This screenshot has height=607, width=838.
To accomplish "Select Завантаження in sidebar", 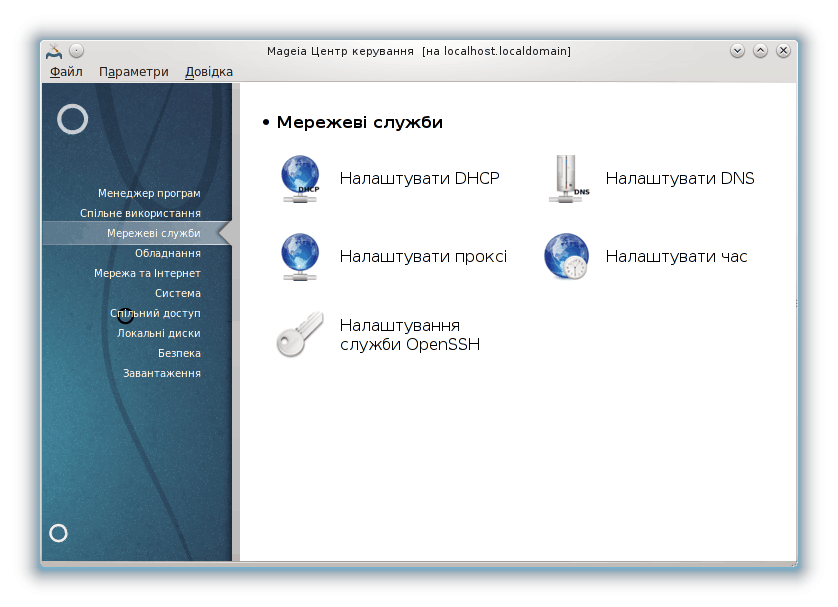I will click(x=162, y=373).
